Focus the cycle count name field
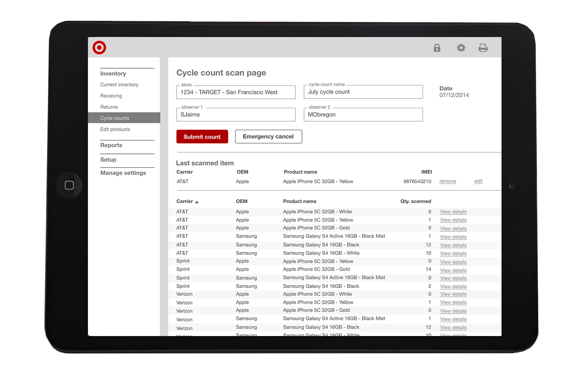Viewport: 588px width, 391px height. point(363,92)
